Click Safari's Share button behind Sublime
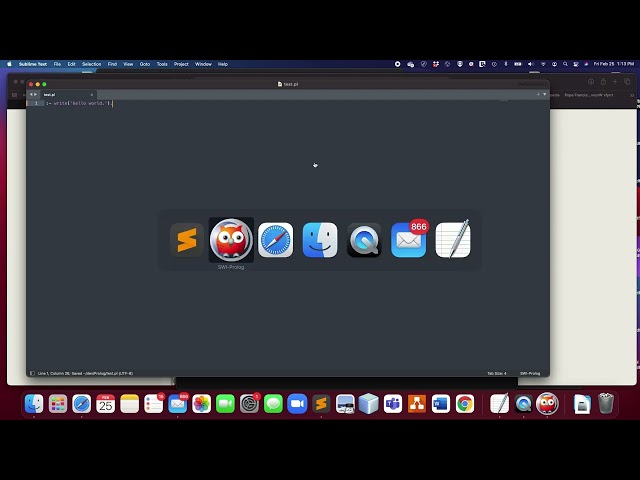Screen dimensions: 640x480 pyautogui.click(x=603, y=82)
